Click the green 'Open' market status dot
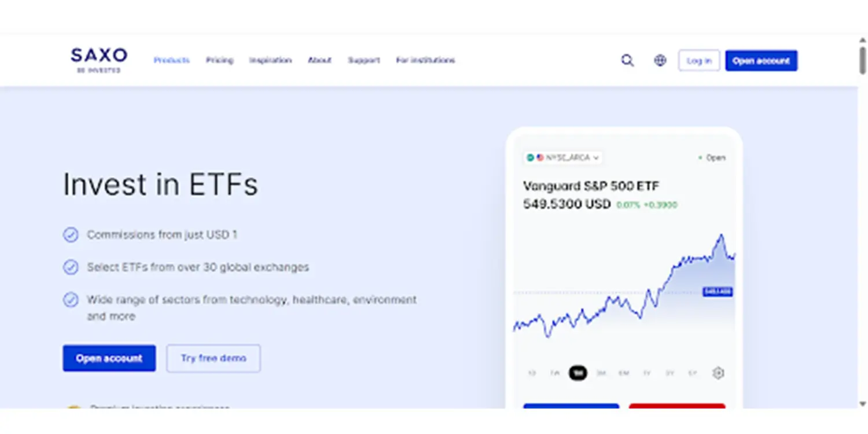 [700, 157]
